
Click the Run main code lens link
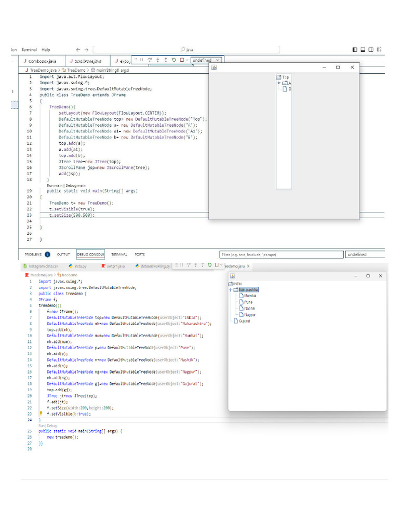[x=54, y=185]
